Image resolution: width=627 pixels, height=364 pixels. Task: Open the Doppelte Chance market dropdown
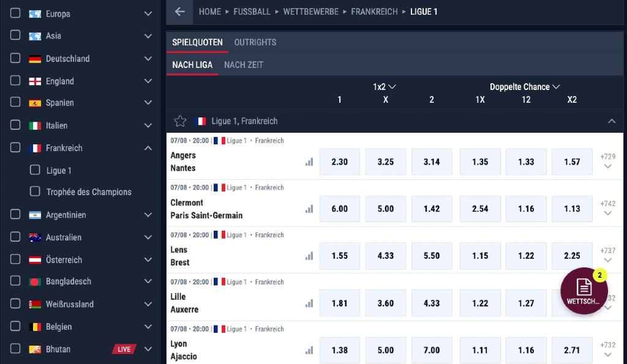click(525, 87)
